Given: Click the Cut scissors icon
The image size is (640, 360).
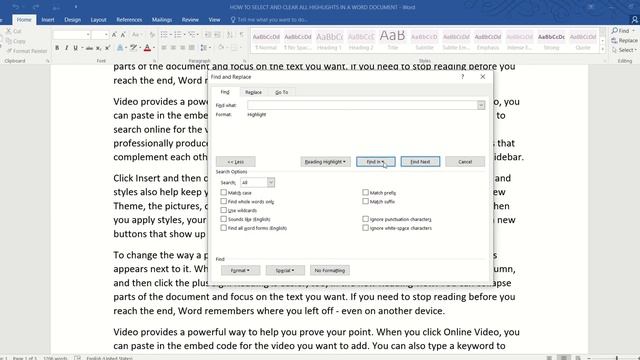Looking at the screenshot, I should click(8, 31).
